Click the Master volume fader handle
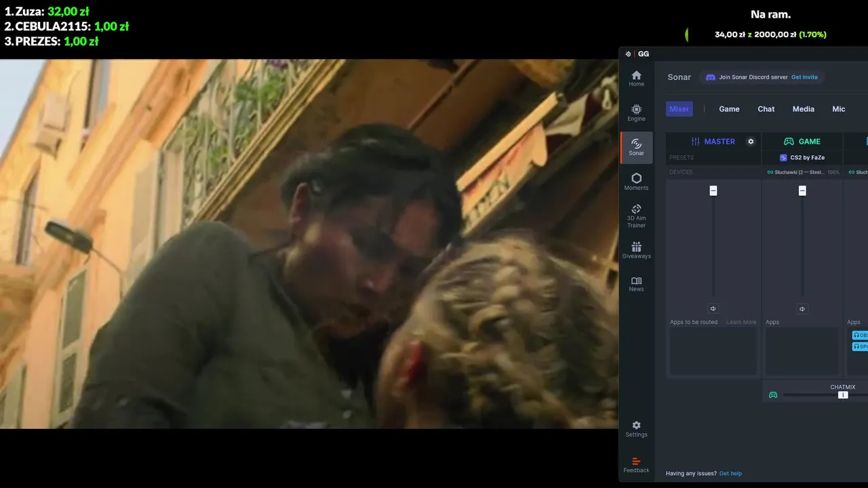 713,191
